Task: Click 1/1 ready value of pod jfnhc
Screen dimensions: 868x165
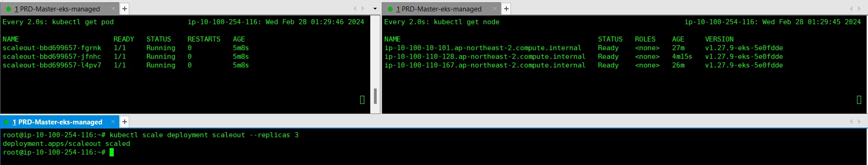Action: [120, 57]
